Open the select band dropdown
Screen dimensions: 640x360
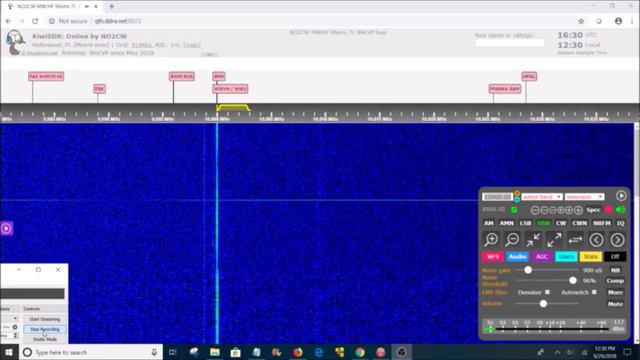[x=542, y=197]
